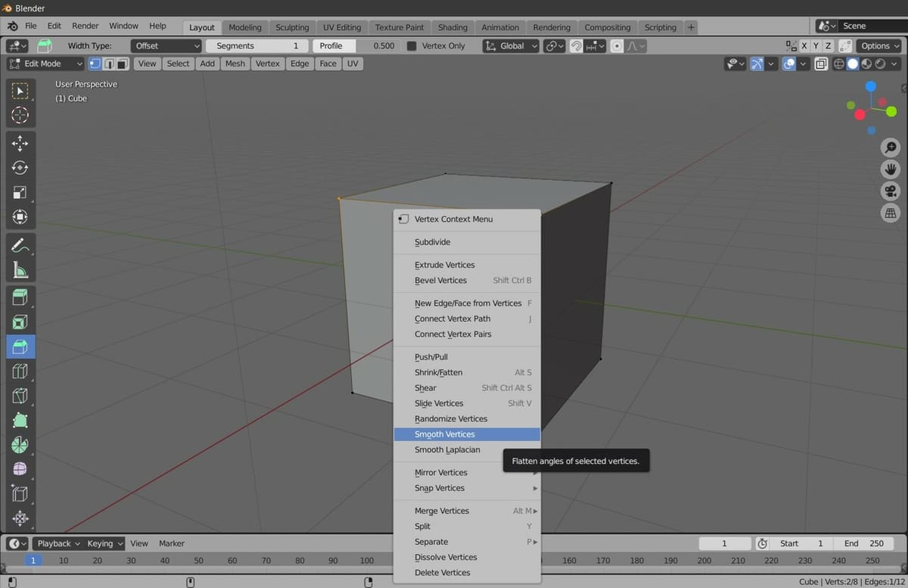Click the zoom view magnifier icon
The height and width of the screenshot is (588, 908).
pyautogui.click(x=890, y=148)
